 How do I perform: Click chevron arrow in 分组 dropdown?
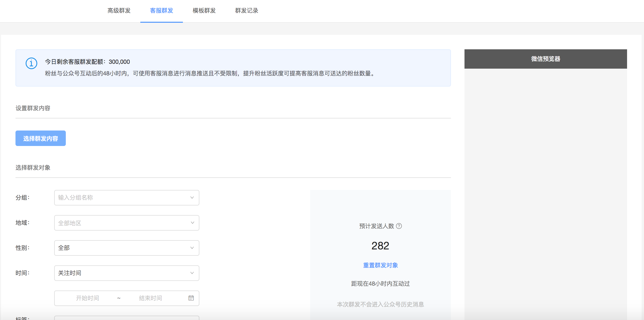pyautogui.click(x=192, y=198)
